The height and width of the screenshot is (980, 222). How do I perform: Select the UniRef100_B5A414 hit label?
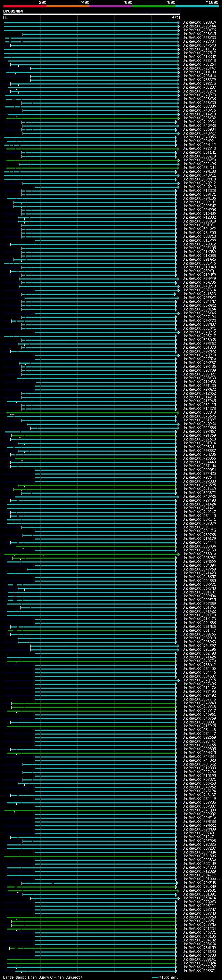click(199, 898)
